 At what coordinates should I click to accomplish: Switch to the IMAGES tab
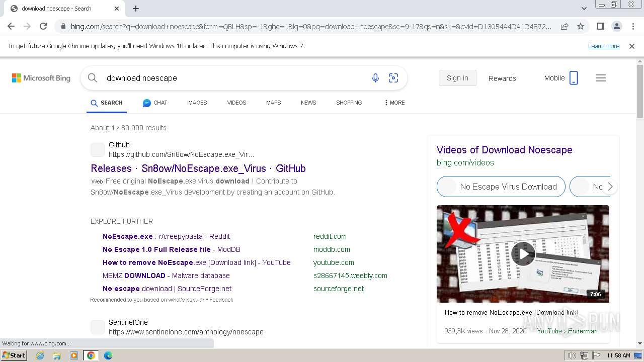coord(197,103)
